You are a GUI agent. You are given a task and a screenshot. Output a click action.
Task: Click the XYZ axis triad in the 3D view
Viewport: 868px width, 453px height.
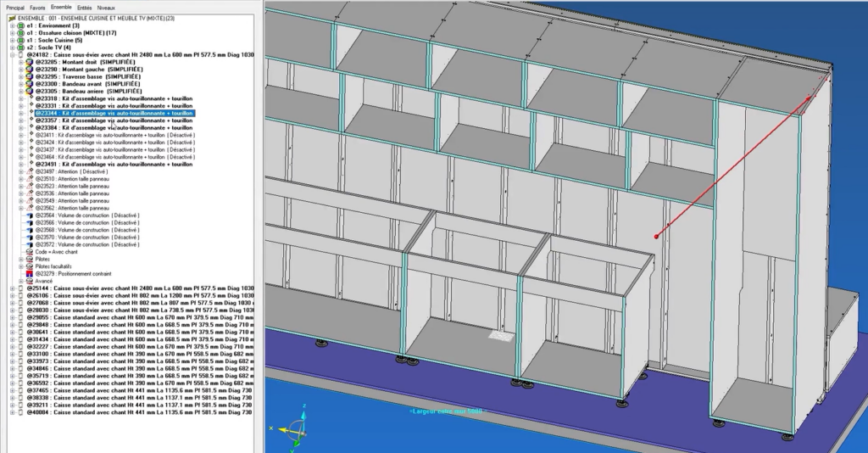(x=292, y=428)
